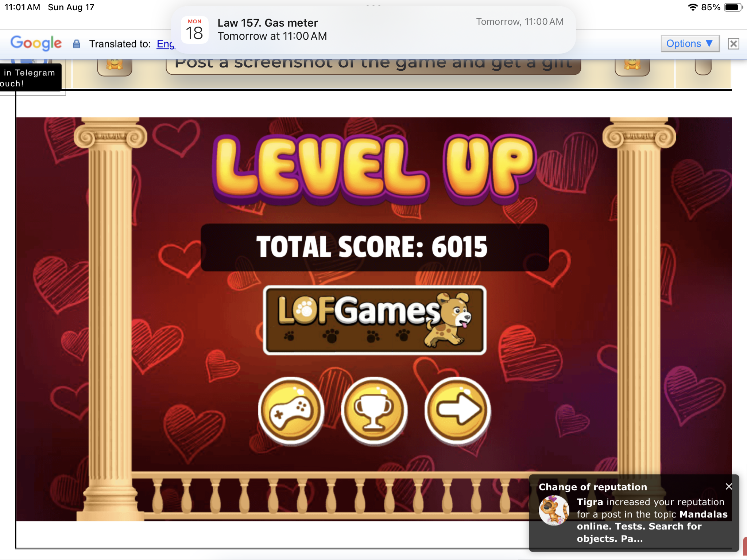747x560 pixels.
Task: Tap the LEVEL UP title graphic
Action: [x=375, y=170]
